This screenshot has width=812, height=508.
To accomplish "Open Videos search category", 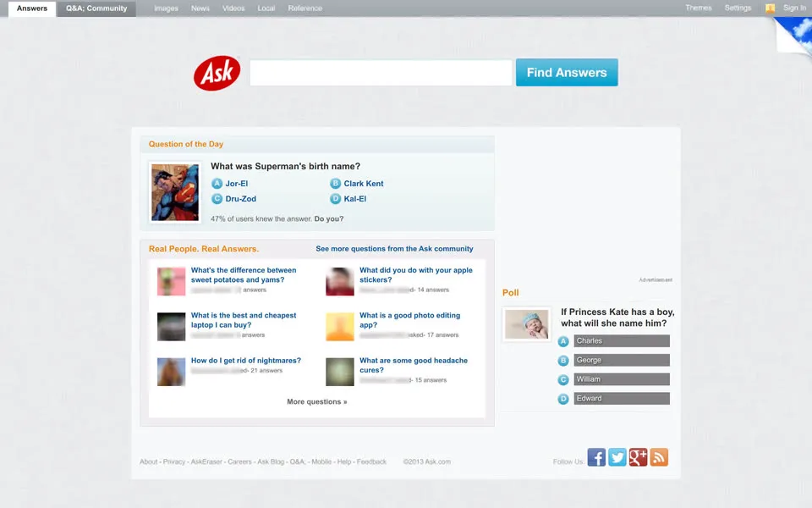I will 233,8.
